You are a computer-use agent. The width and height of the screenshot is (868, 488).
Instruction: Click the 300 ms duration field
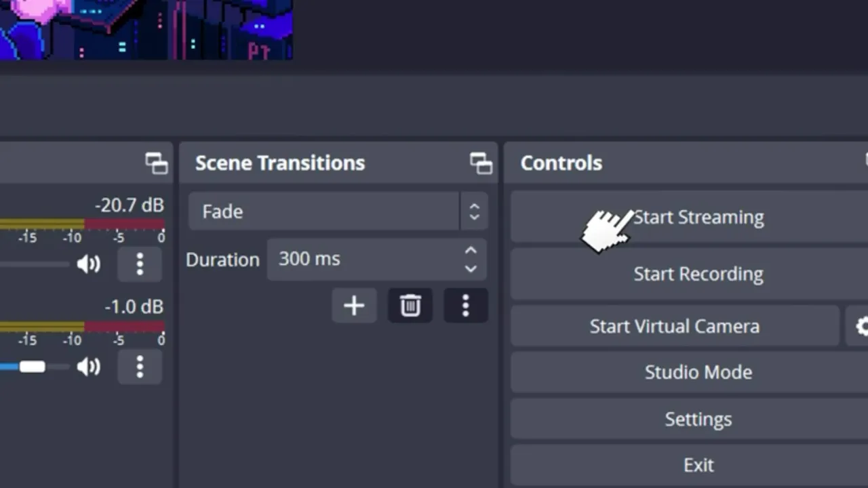point(363,259)
